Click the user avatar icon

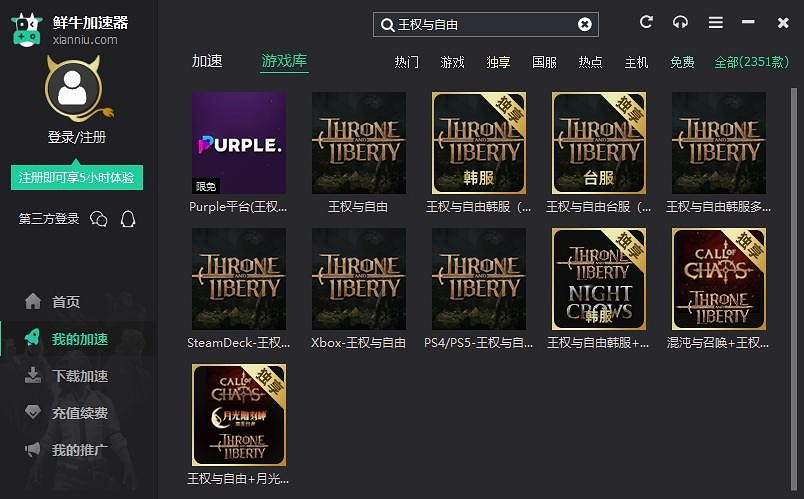[72, 89]
